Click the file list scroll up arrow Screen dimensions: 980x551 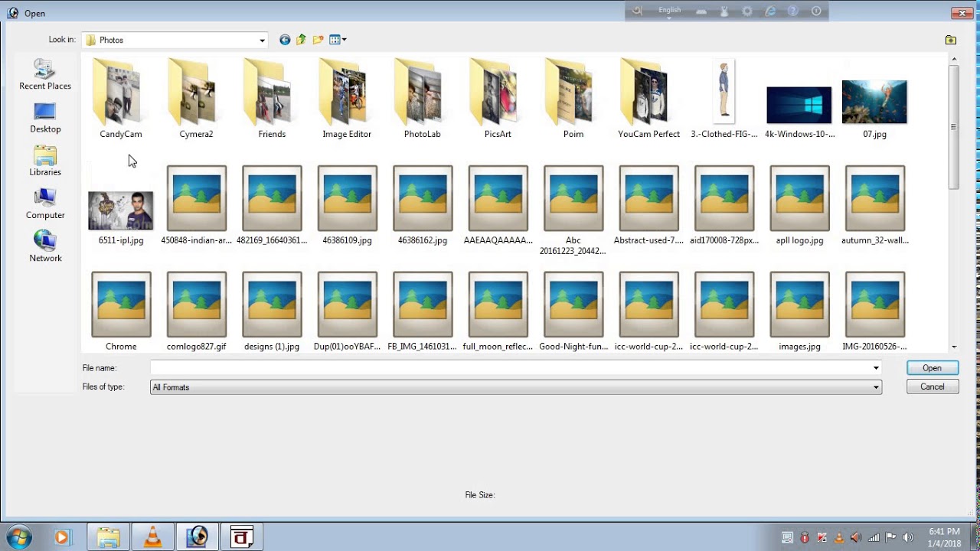954,59
